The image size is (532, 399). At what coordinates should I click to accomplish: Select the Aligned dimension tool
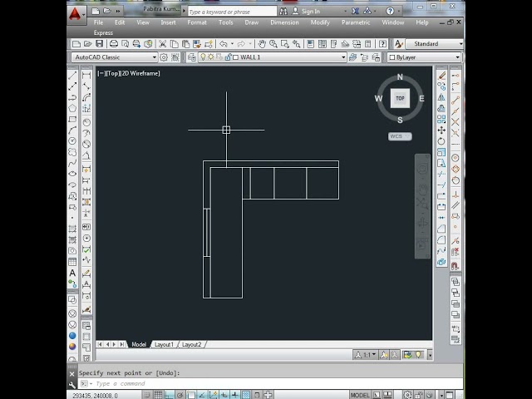(x=86, y=86)
